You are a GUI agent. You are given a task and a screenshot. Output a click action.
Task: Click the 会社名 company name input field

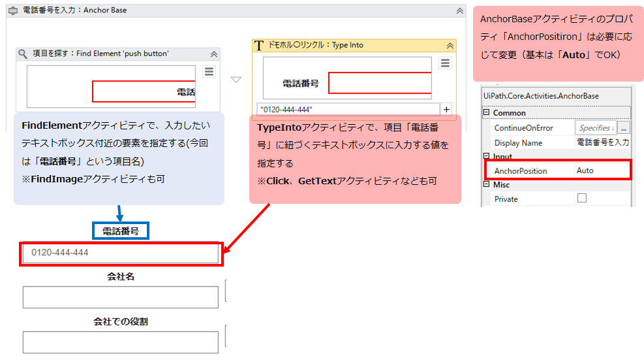tap(120, 297)
